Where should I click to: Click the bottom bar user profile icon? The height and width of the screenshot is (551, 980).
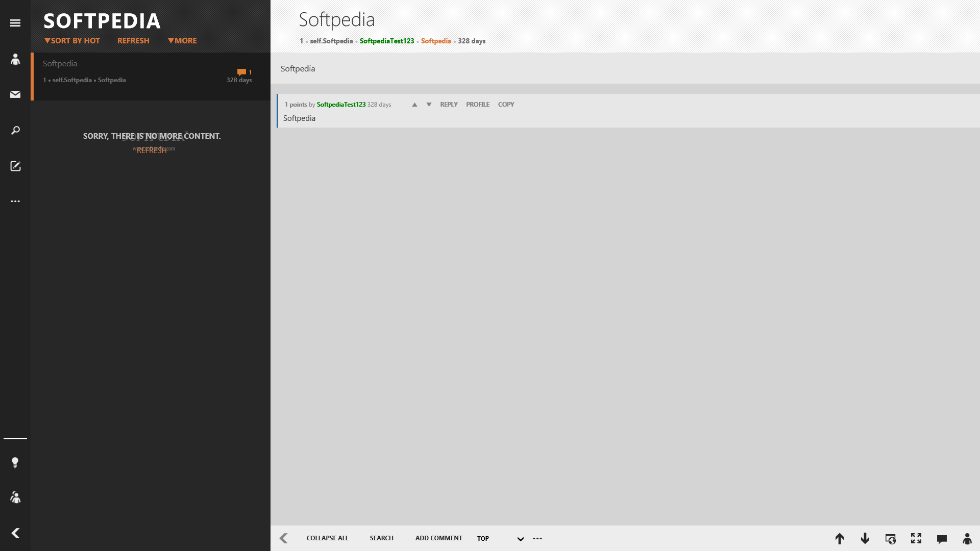(967, 538)
